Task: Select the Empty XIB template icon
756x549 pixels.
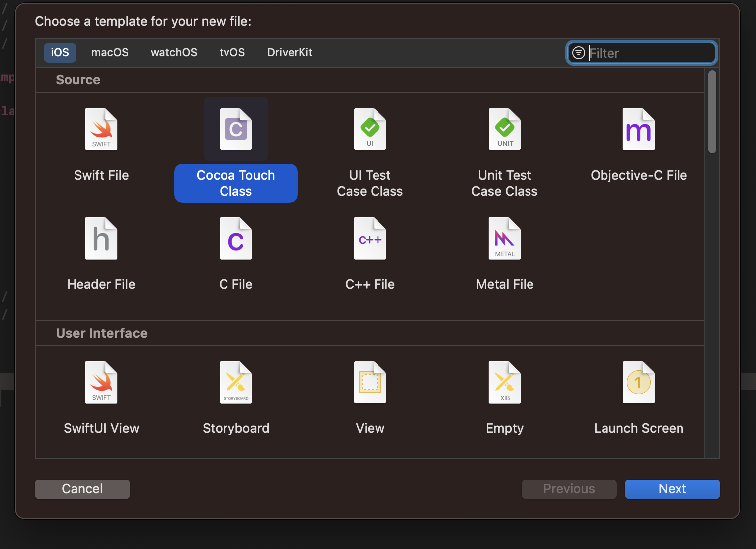Action: [505, 382]
